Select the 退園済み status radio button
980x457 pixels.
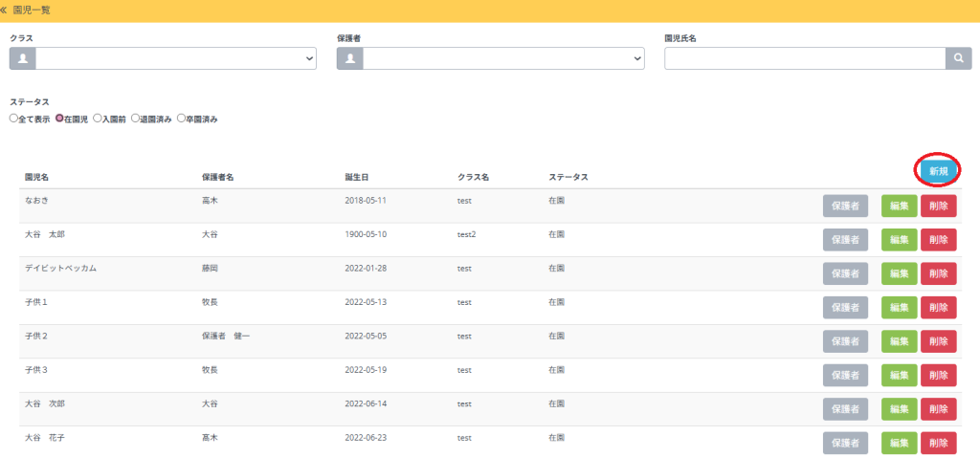(136, 120)
